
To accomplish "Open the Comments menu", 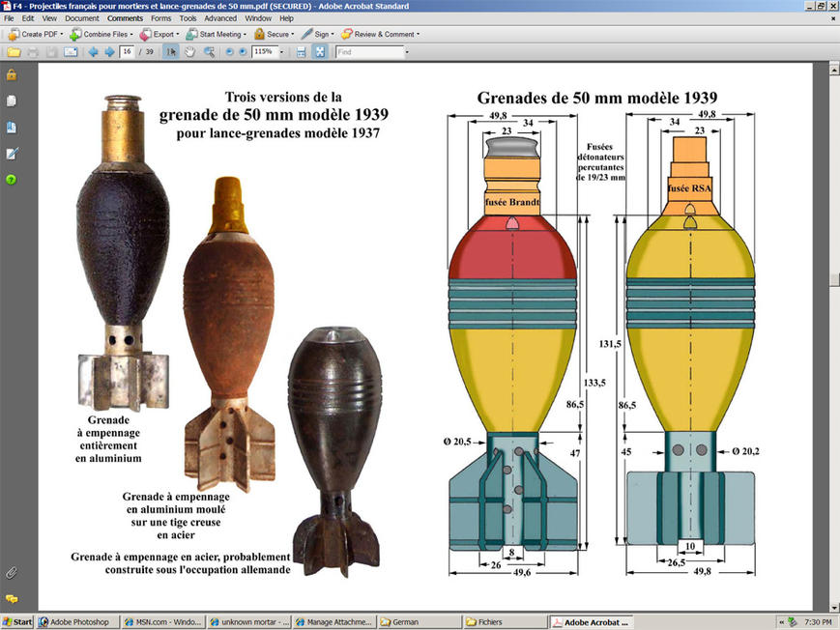I will (x=125, y=18).
